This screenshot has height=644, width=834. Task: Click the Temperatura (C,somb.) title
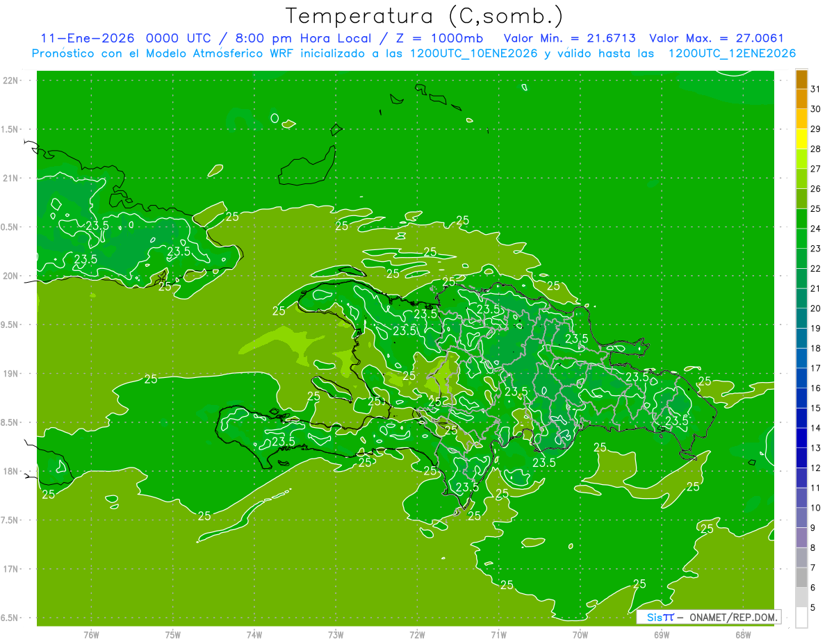(x=425, y=15)
